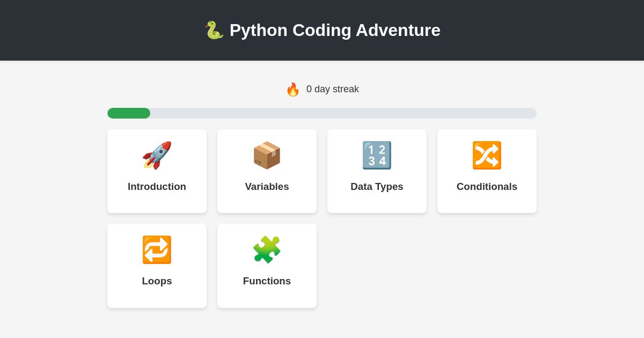Click the Conditionals card title text

tap(487, 187)
